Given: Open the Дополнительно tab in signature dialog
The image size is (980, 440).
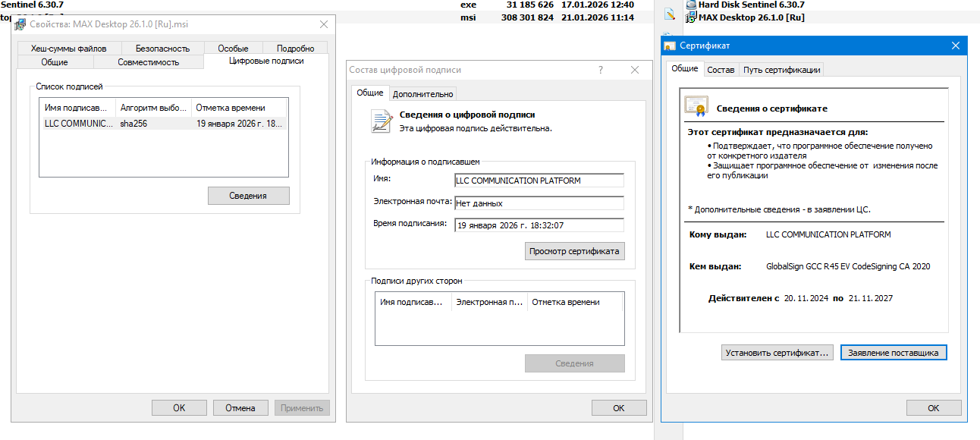Looking at the screenshot, I should (x=423, y=94).
